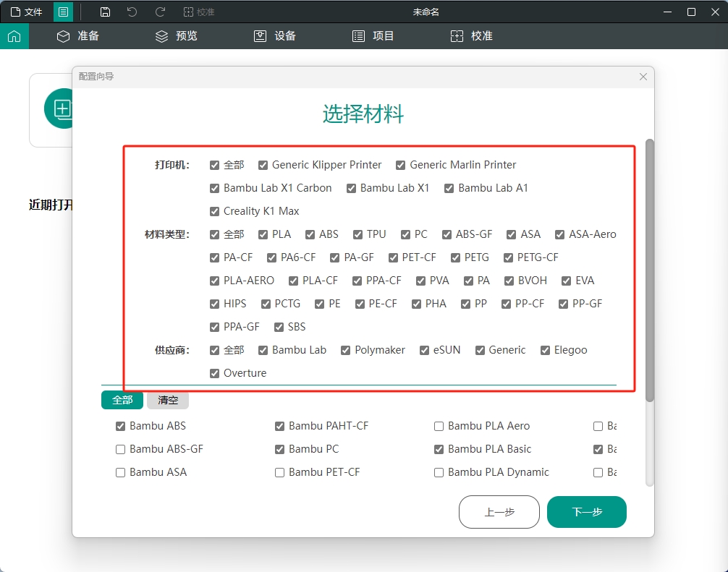Uncheck the 全部 material type checkbox
Viewport: 728px width, 572px height.
[x=214, y=235]
